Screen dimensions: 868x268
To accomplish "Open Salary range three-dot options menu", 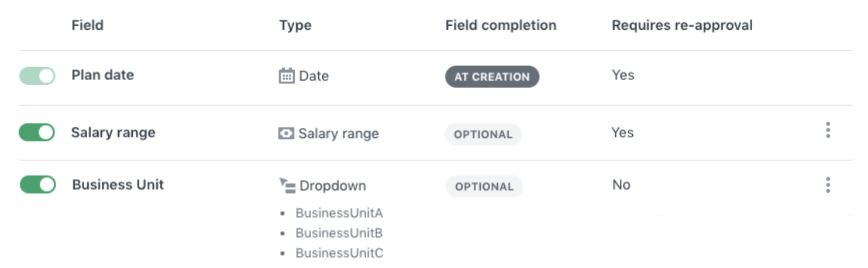I will tap(828, 130).
